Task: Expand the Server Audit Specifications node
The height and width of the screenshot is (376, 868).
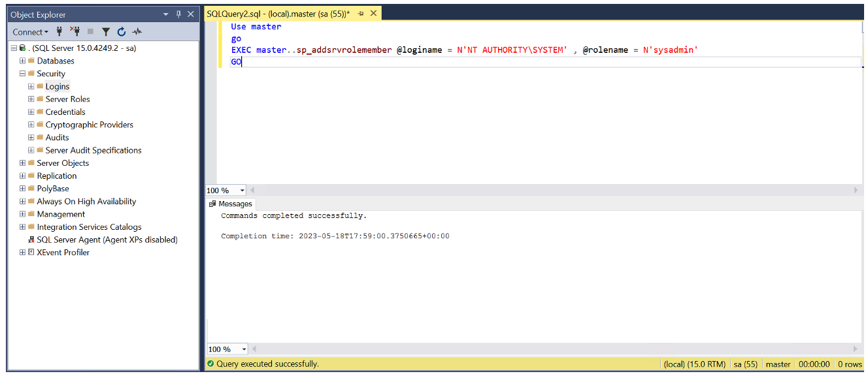Action: [x=31, y=150]
